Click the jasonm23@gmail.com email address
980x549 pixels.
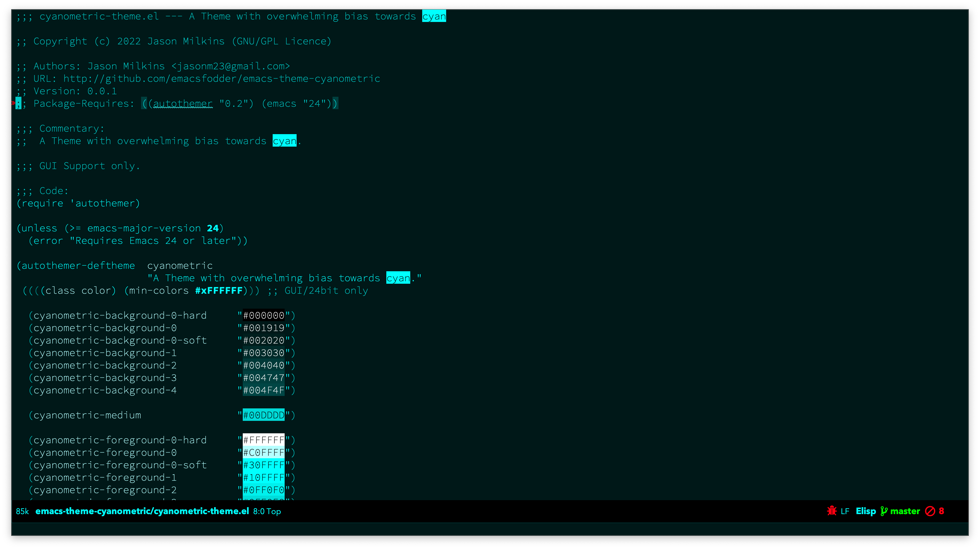click(231, 66)
